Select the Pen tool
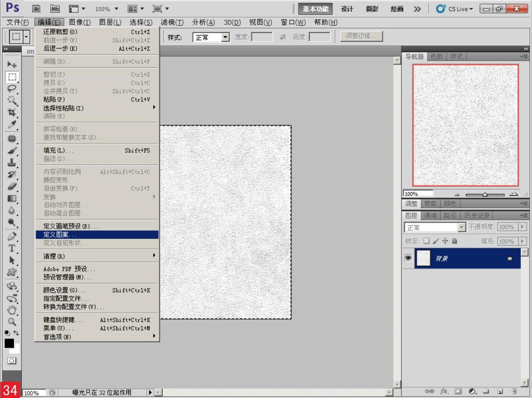 pos(12,236)
